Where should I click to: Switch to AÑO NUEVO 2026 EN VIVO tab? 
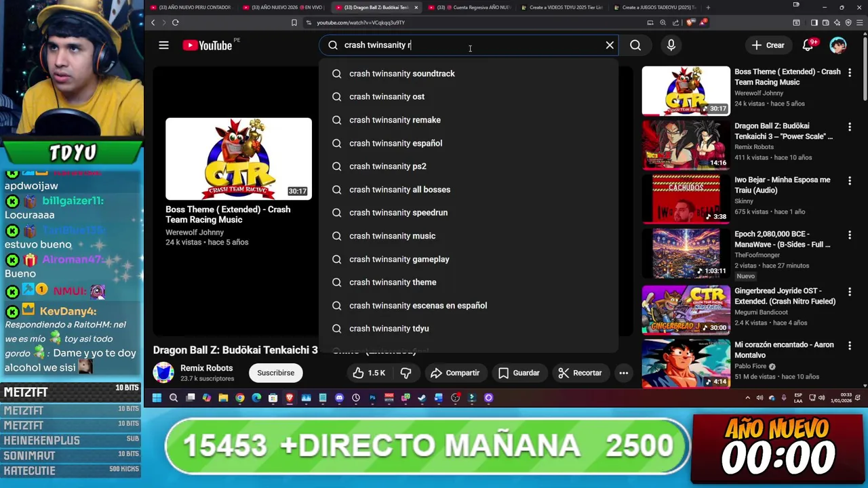(283, 7)
